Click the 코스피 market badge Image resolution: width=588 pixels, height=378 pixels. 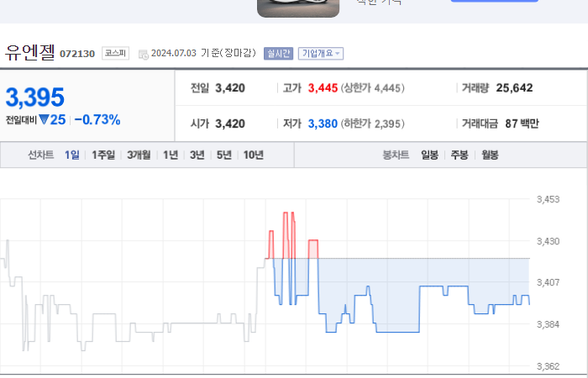[116, 53]
